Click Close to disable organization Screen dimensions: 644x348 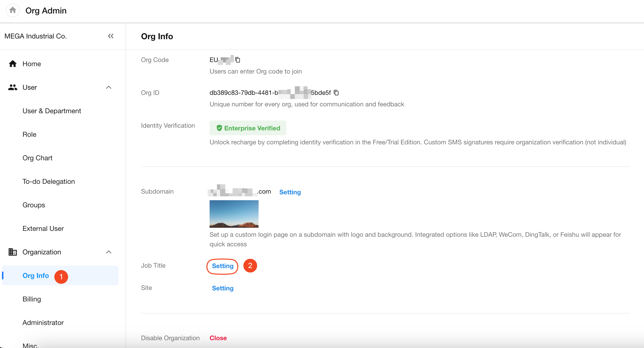218,338
